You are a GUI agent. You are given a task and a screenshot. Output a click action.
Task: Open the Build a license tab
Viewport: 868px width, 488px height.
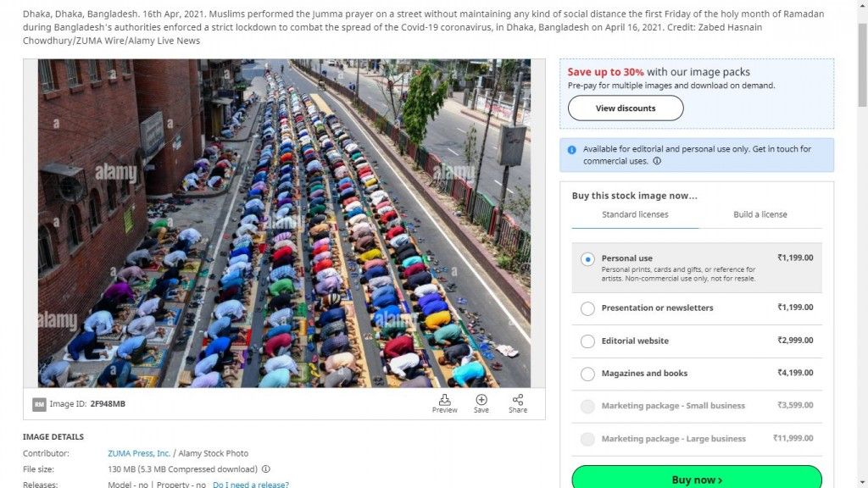(x=760, y=214)
